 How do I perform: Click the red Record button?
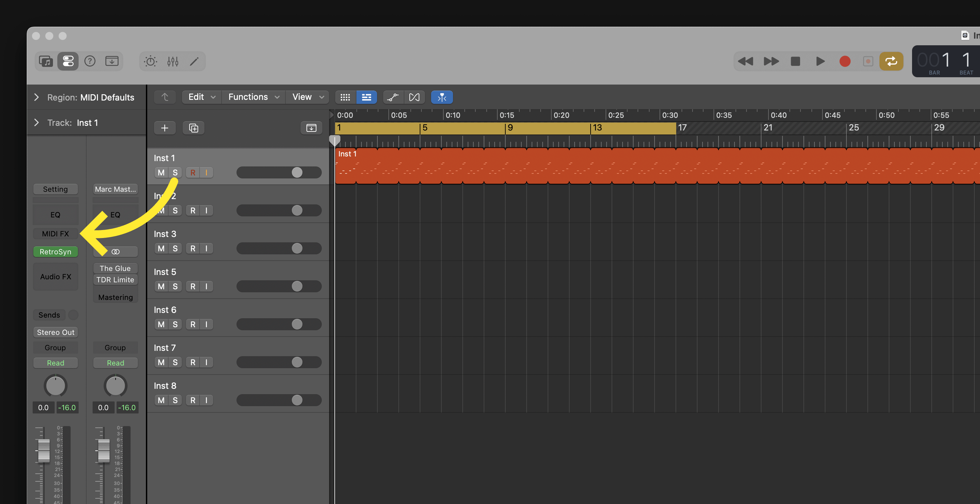(x=845, y=61)
